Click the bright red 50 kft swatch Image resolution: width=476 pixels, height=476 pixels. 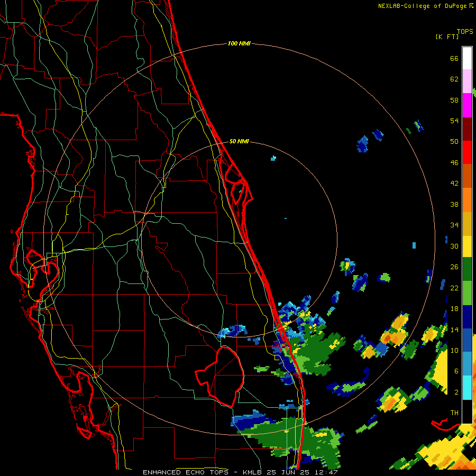pyautogui.click(x=467, y=152)
